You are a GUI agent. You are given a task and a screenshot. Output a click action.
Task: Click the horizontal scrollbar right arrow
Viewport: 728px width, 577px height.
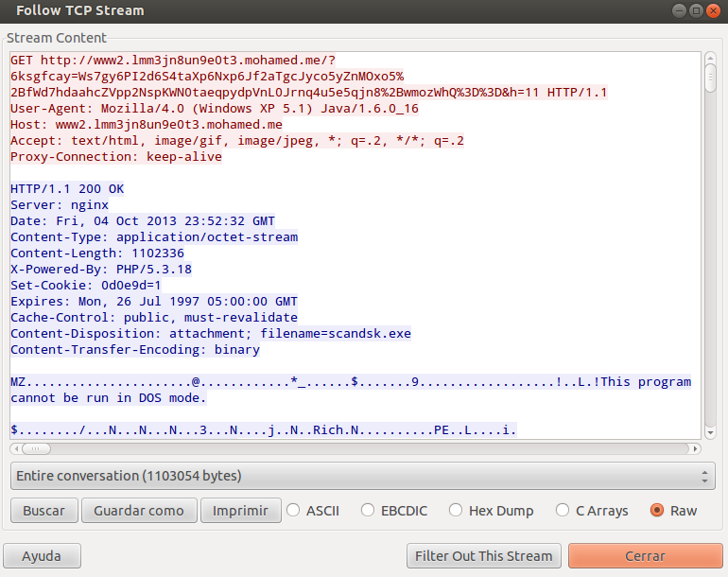[695, 448]
